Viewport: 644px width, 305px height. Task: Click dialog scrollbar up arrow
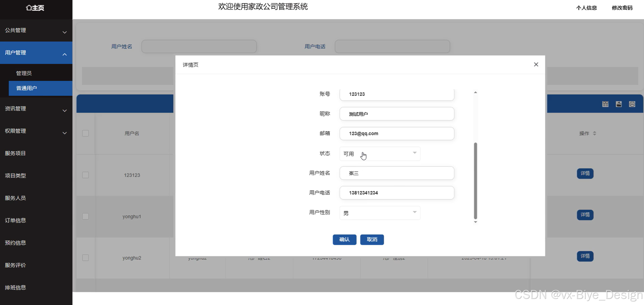pyautogui.click(x=475, y=92)
